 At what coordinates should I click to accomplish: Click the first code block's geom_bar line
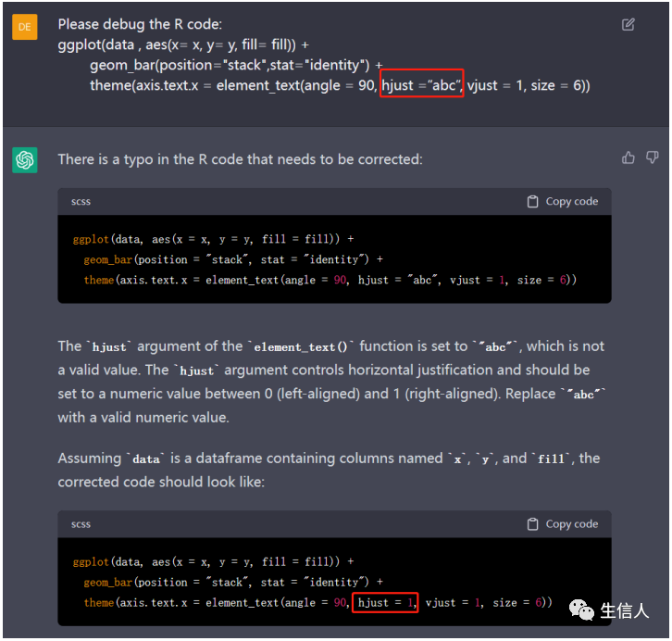pos(233,259)
